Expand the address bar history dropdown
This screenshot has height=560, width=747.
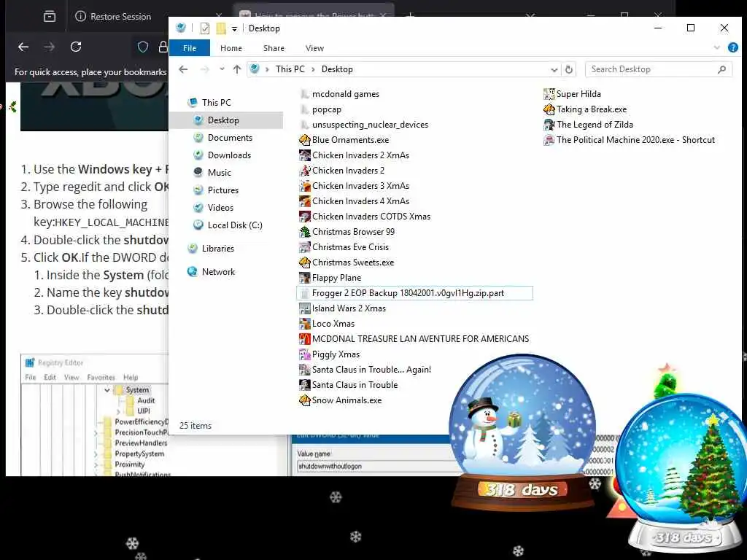coord(554,70)
